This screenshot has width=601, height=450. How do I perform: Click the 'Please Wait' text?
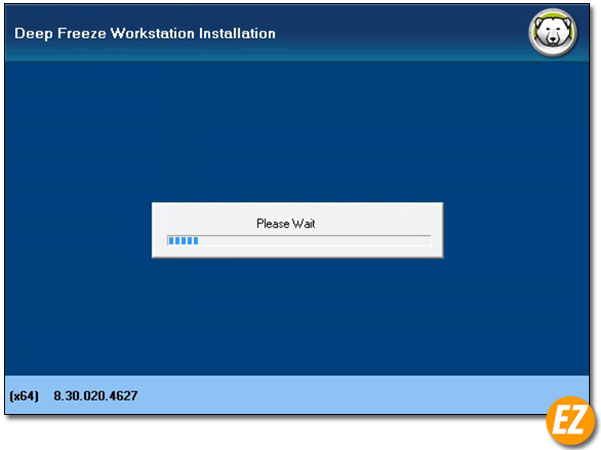click(x=286, y=223)
